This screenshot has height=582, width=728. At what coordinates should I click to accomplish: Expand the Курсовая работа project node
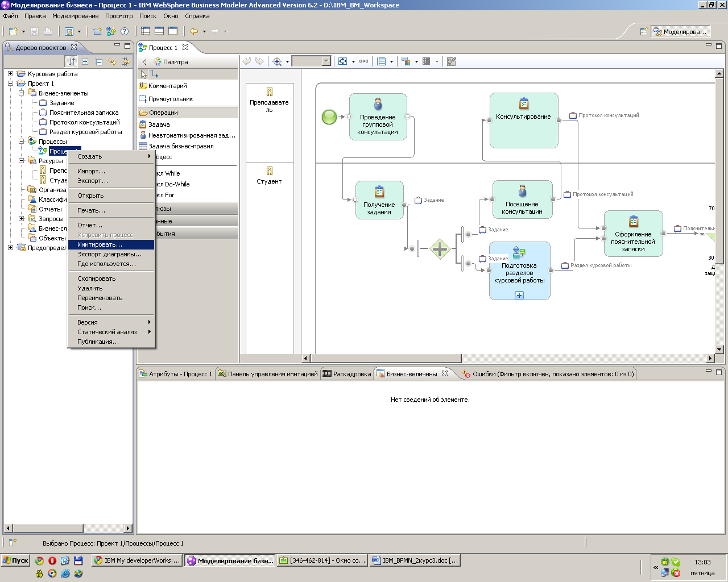[x=10, y=74]
